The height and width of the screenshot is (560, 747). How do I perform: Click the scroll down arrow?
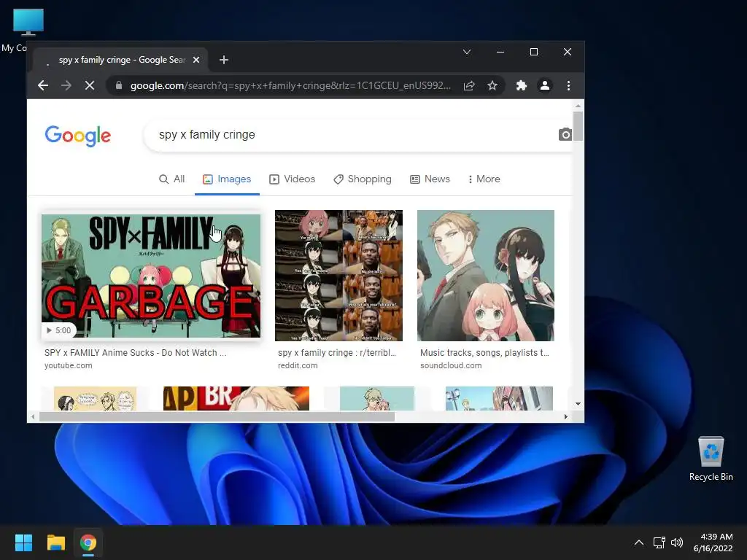pyautogui.click(x=578, y=404)
